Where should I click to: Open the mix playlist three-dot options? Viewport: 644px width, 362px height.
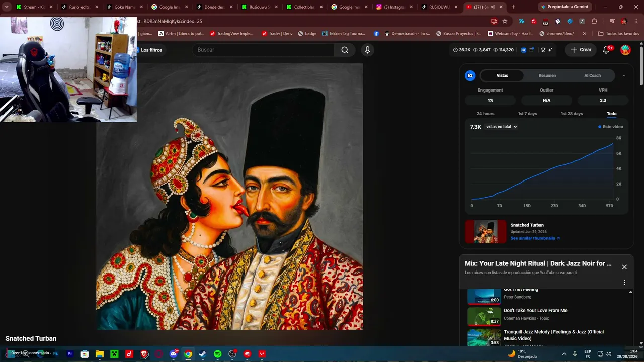pos(624,282)
